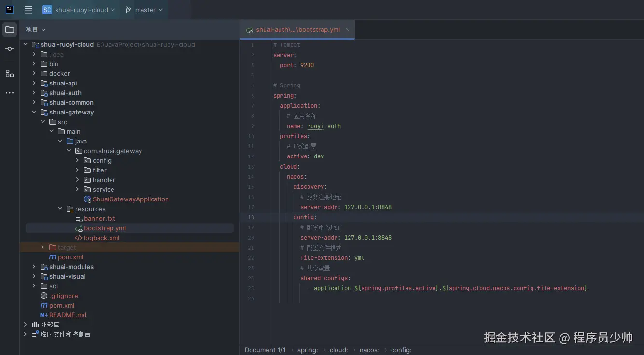644x355 pixels.
Task: Select main folder in the tree
Action: [73, 131]
